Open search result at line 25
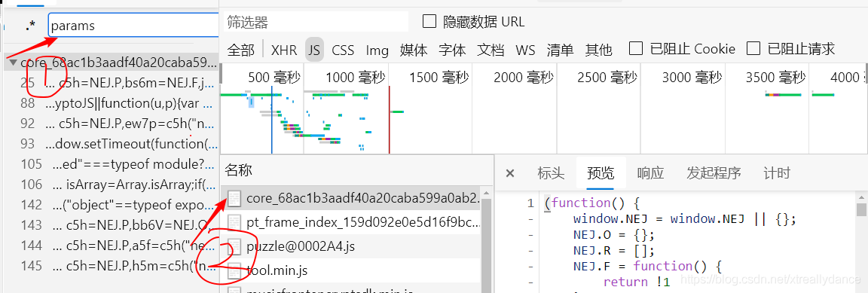 (111, 83)
